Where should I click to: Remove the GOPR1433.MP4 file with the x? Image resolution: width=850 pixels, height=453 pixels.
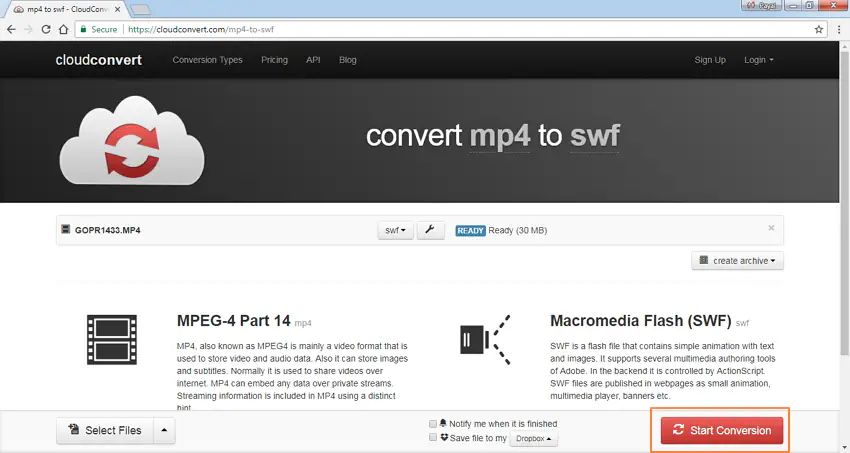(x=771, y=228)
